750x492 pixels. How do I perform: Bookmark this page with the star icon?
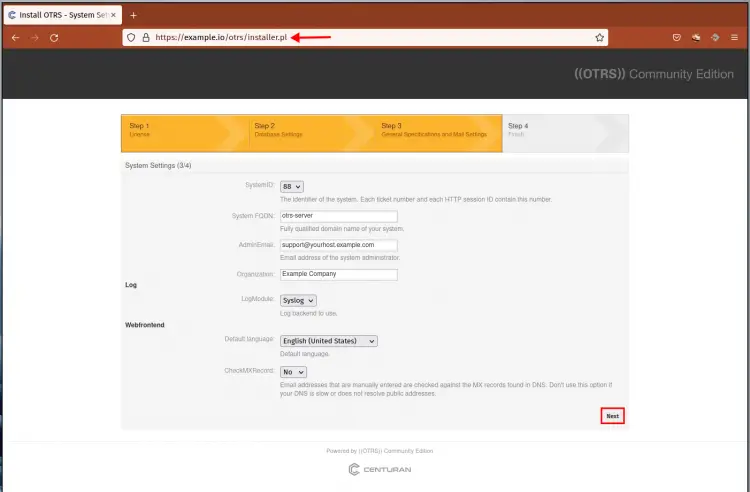pos(599,37)
